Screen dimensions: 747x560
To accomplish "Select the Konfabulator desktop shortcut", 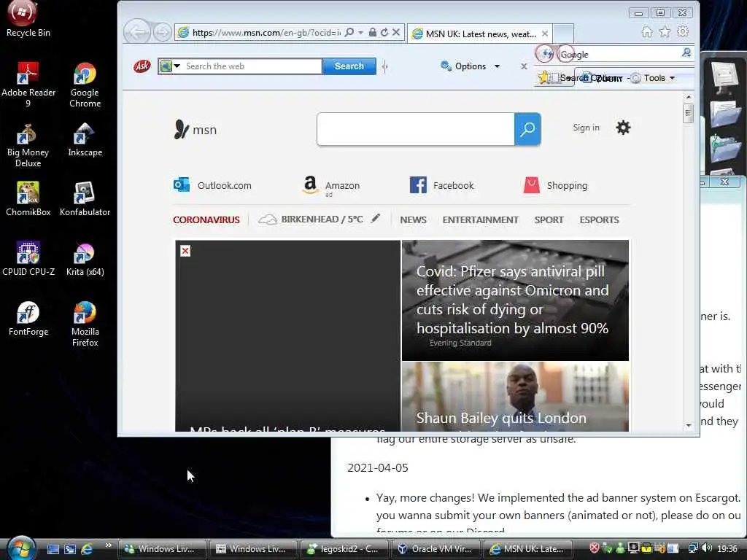I will click(x=85, y=199).
